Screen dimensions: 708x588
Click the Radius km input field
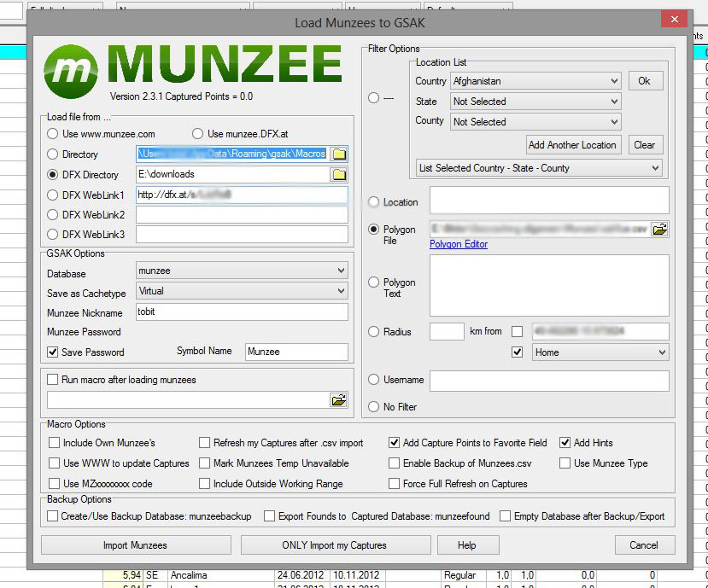[447, 332]
